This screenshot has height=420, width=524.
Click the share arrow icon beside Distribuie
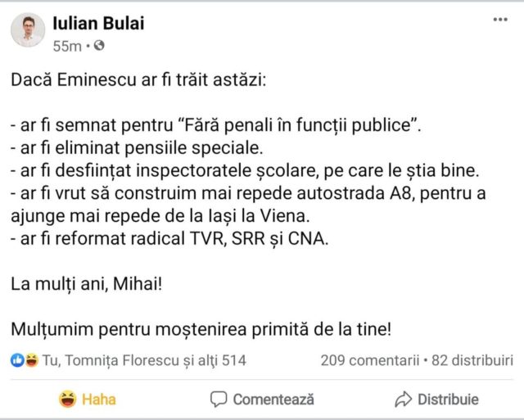tap(403, 400)
